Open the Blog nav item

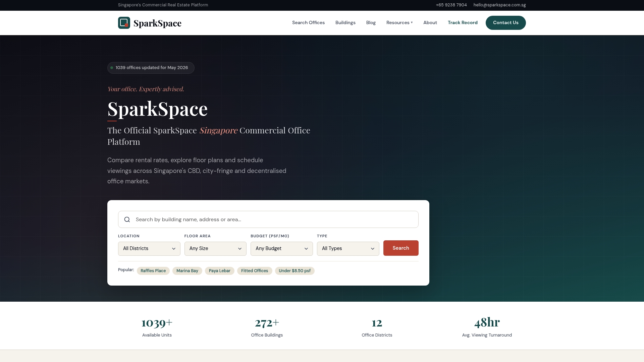coord(371,23)
